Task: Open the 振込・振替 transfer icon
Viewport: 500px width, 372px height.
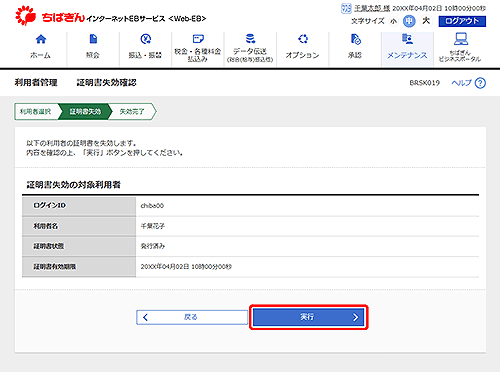Action: (x=145, y=39)
